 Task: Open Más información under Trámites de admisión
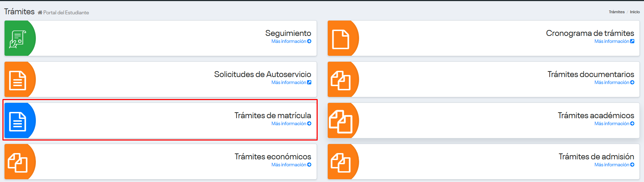tap(614, 165)
